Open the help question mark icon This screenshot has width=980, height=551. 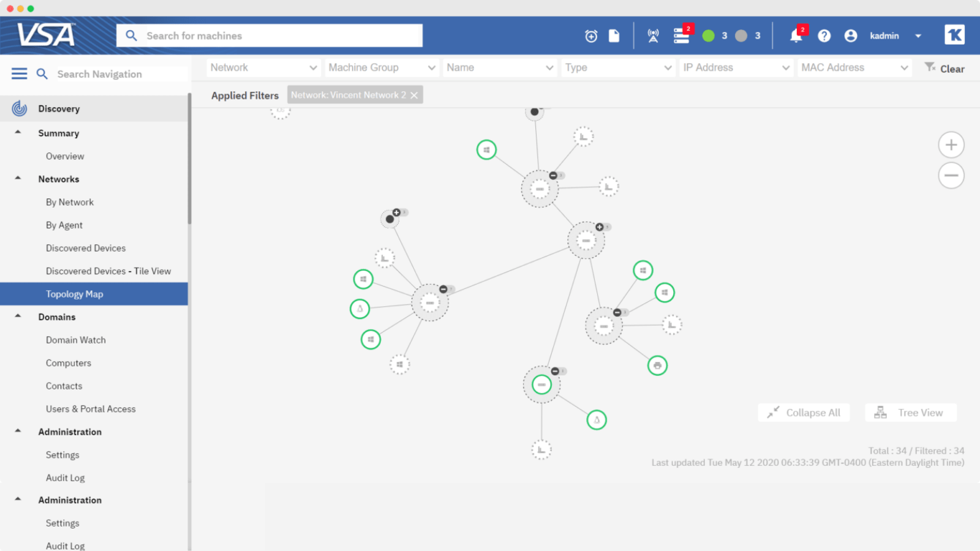(824, 36)
